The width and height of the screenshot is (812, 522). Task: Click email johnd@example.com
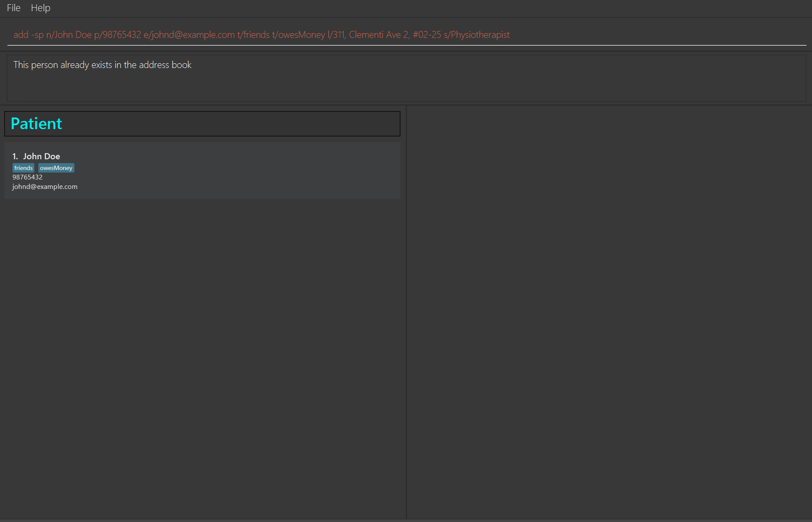(x=45, y=187)
